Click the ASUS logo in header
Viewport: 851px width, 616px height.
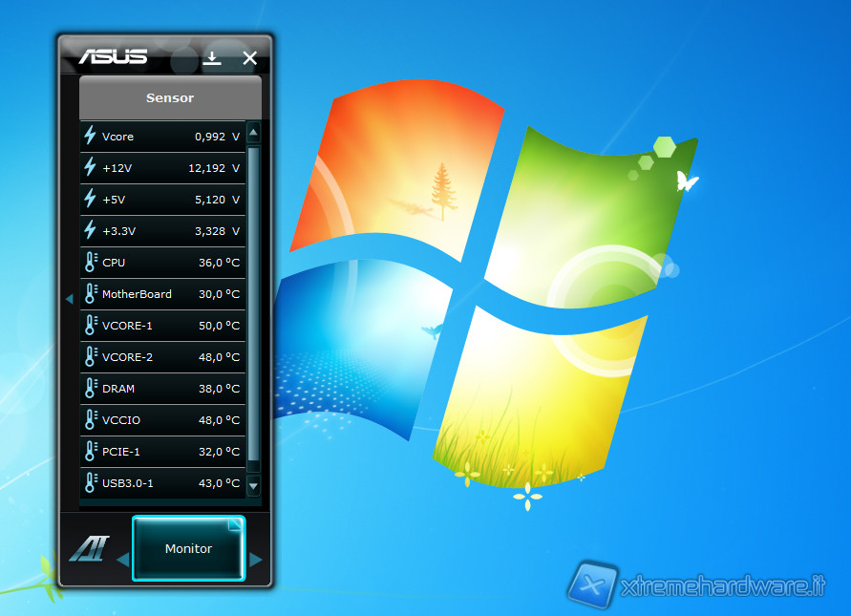[114, 56]
